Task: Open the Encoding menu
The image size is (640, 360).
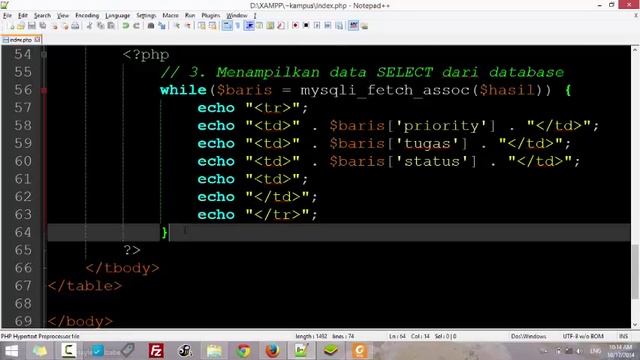Action: click(87, 16)
